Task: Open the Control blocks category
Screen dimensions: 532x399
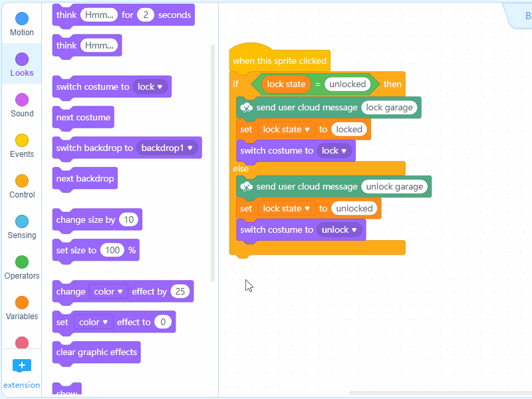Action: tap(22, 182)
